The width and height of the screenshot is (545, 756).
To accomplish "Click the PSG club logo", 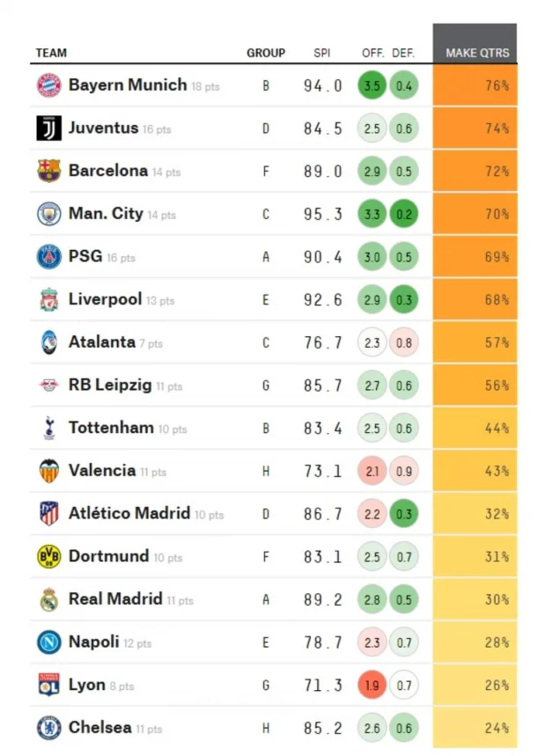I will point(48,257).
